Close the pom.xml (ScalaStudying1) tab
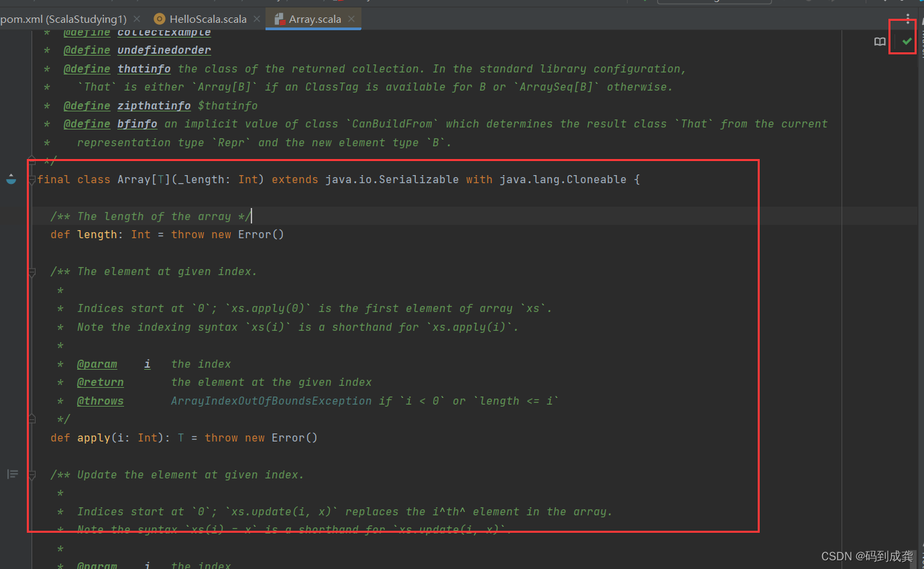The width and height of the screenshot is (924, 569). click(137, 19)
